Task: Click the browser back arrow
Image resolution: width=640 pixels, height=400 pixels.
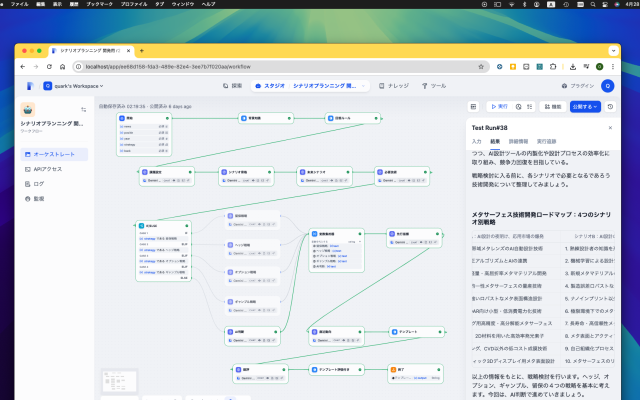Action: [23, 67]
